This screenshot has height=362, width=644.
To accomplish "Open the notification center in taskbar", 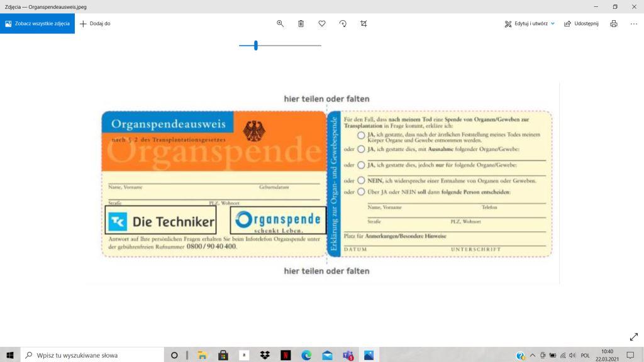I will coord(630,355).
